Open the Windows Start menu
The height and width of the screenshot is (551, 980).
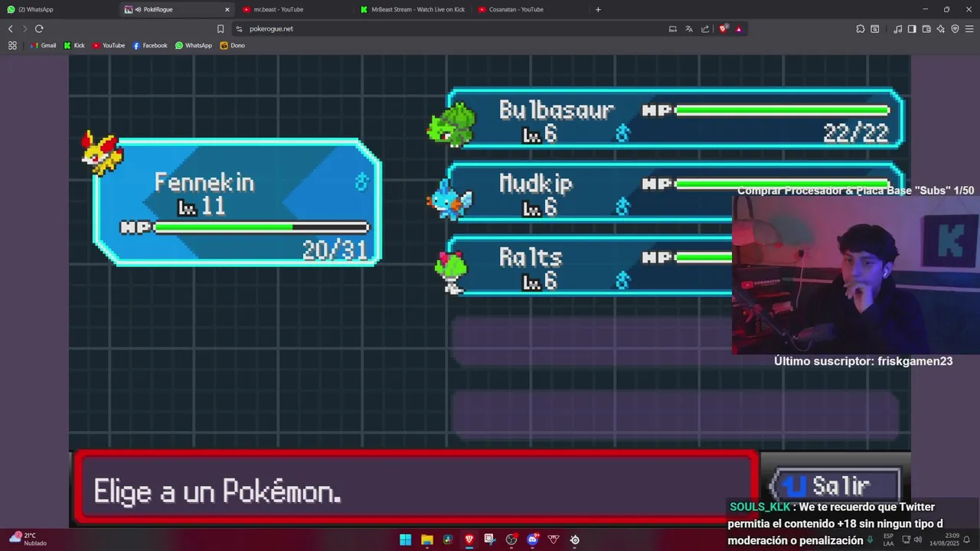tap(405, 540)
